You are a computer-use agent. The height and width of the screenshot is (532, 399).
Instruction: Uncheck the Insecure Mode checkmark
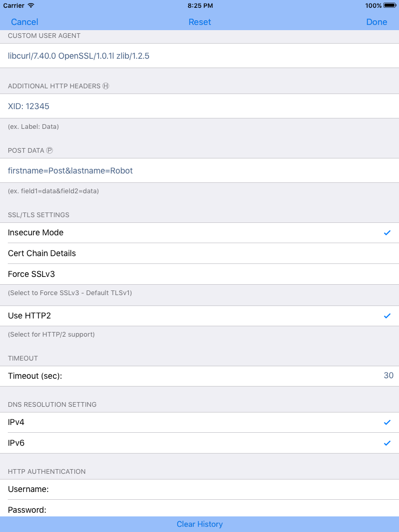coord(387,233)
